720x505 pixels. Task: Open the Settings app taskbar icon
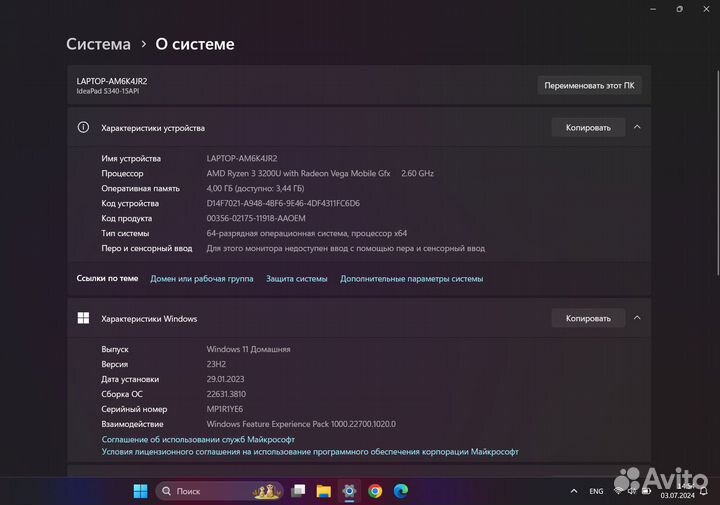349,491
